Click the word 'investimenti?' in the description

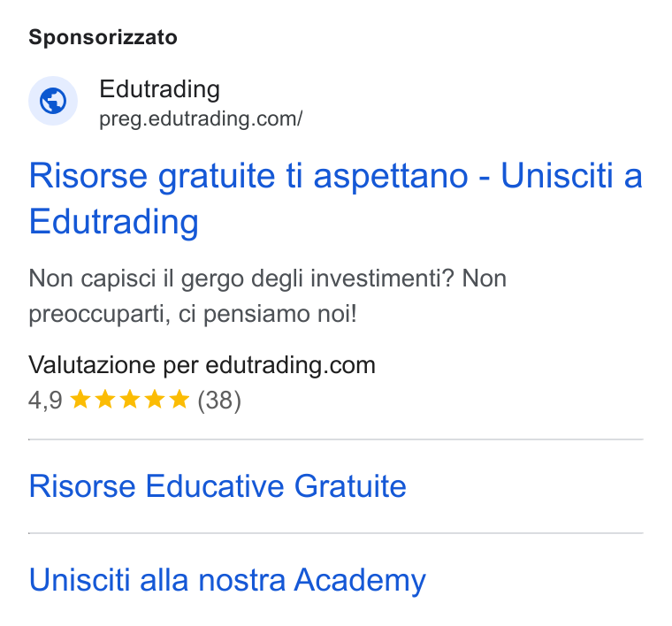382,279
